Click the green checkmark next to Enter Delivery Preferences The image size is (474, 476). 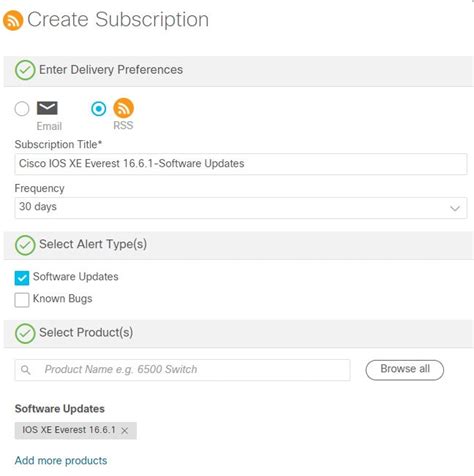[25, 70]
